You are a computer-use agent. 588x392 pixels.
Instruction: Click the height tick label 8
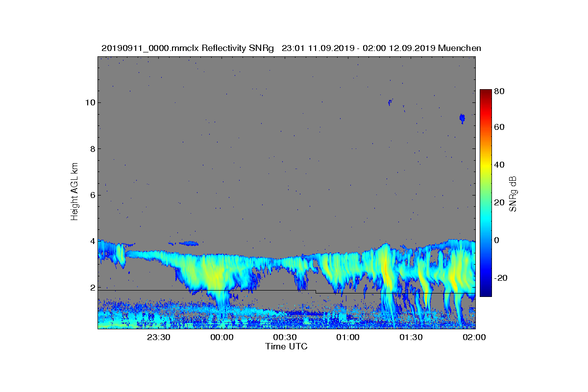pos(92,148)
